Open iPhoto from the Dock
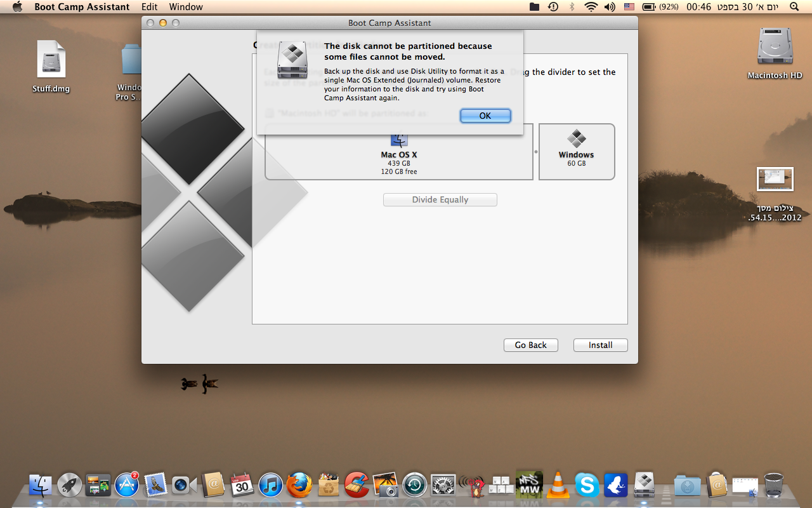Image resolution: width=812 pixels, height=508 pixels. (386, 486)
